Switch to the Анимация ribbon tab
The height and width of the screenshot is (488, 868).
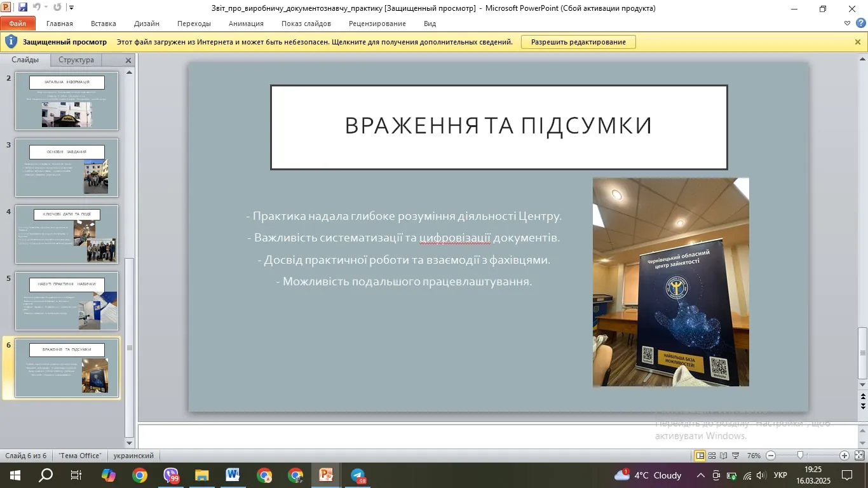click(246, 24)
